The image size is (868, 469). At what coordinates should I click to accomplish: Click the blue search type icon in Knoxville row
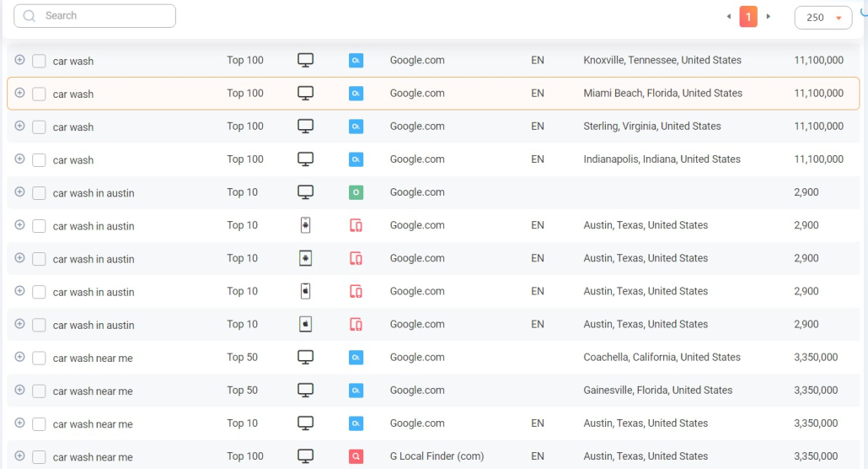click(x=356, y=61)
